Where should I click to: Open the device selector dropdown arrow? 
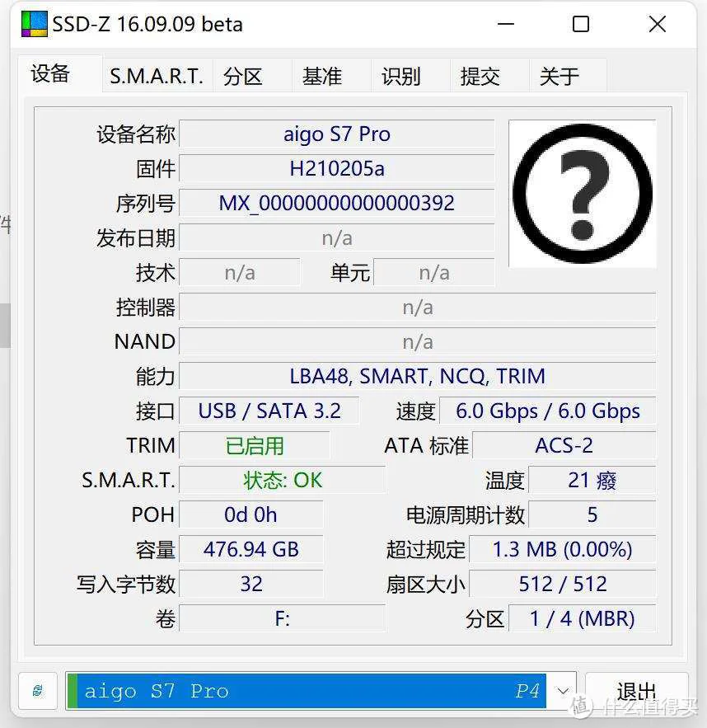(x=562, y=691)
